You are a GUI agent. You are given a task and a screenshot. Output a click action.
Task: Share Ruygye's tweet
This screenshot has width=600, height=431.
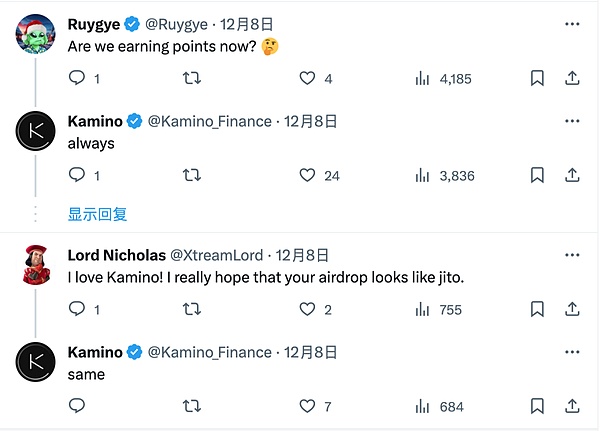click(572, 78)
